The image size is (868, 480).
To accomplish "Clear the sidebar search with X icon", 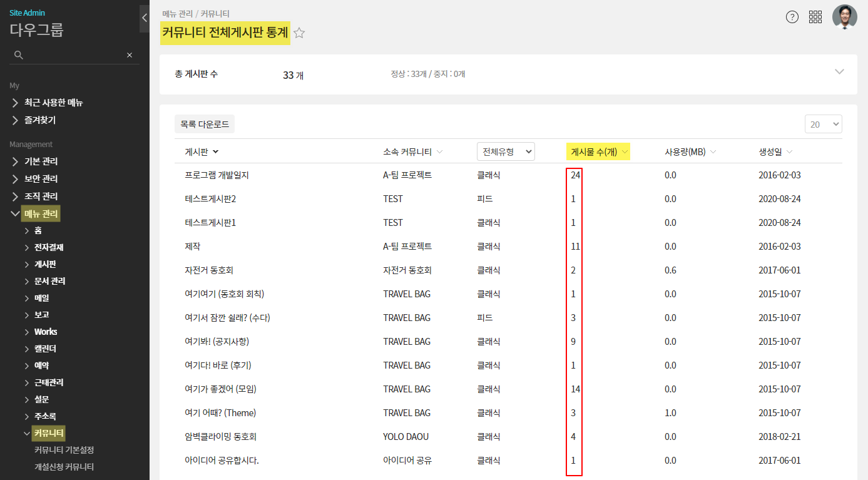I will tap(130, 55).
